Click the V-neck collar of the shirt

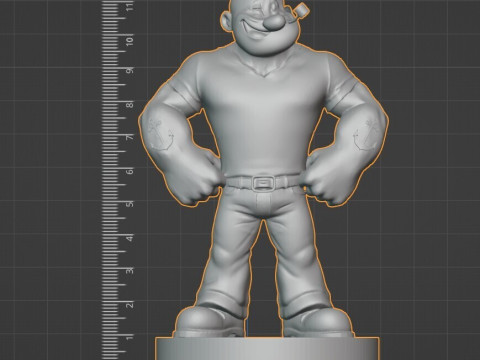coord(264,67)
